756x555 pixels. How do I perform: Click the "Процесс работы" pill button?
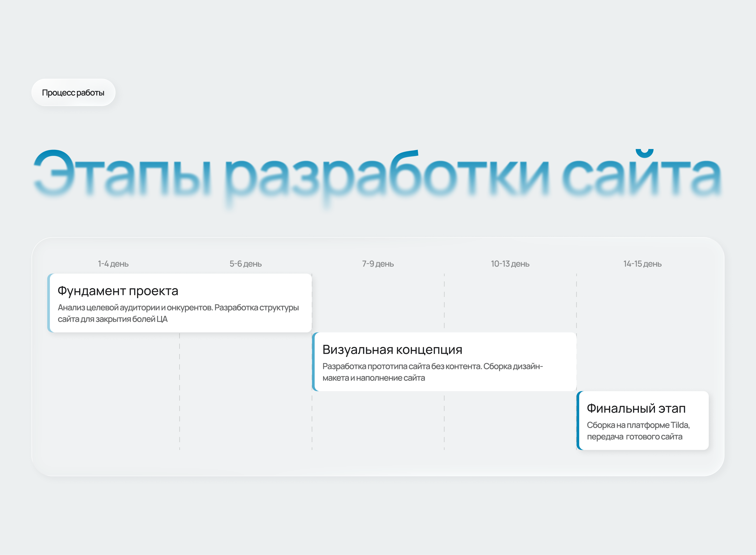click(x=73, y=92)
